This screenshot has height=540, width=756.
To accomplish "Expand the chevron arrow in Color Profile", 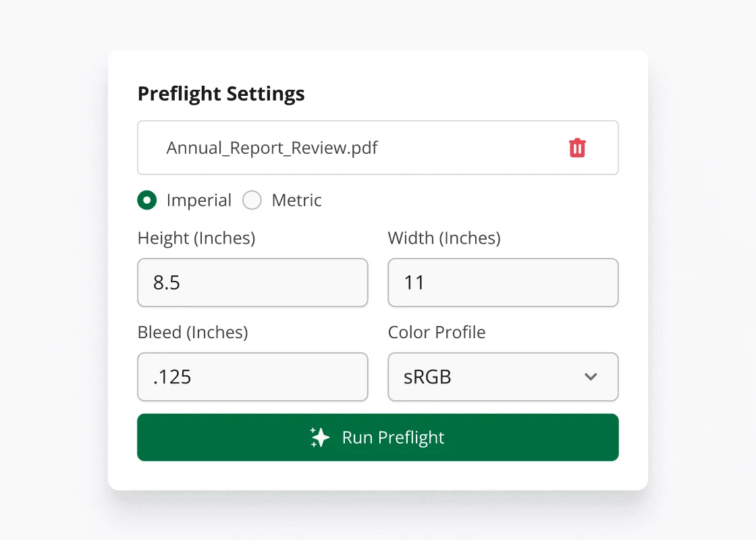I will tap(591, 377).
